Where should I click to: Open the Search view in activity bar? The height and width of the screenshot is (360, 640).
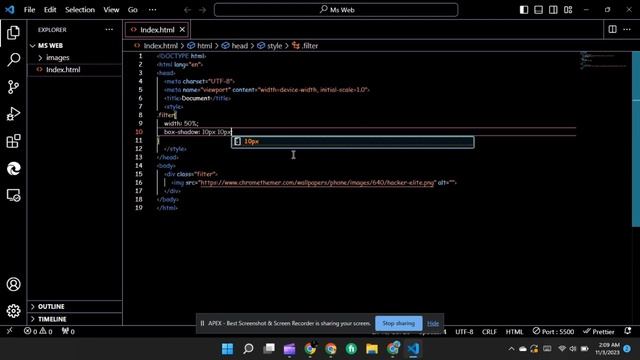pyautogui.click(x=13, y=60)
